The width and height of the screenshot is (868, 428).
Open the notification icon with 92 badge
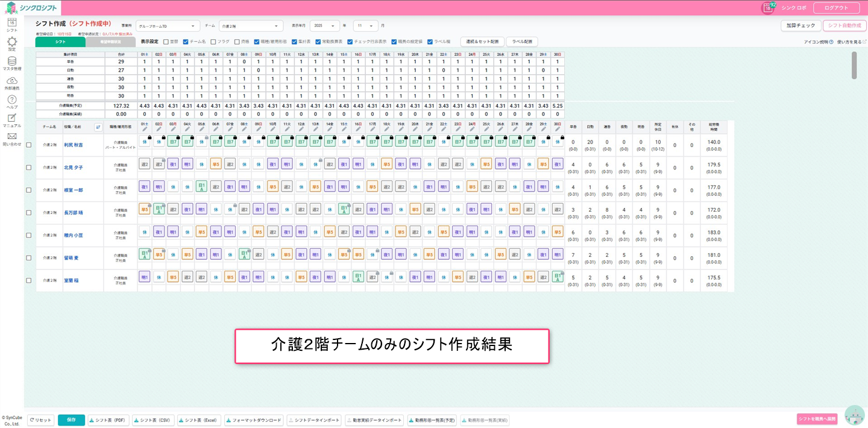point(768,8)
